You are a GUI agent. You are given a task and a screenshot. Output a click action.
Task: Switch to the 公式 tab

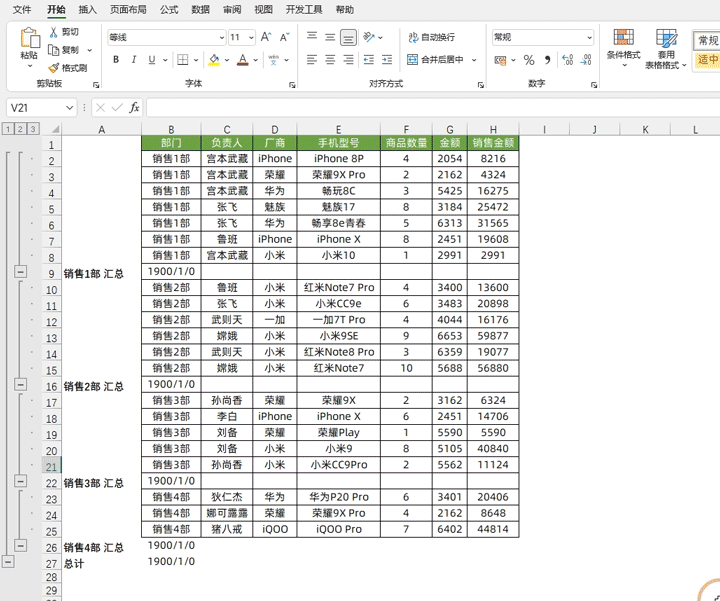pyautogui.click(x=169, y=10)
